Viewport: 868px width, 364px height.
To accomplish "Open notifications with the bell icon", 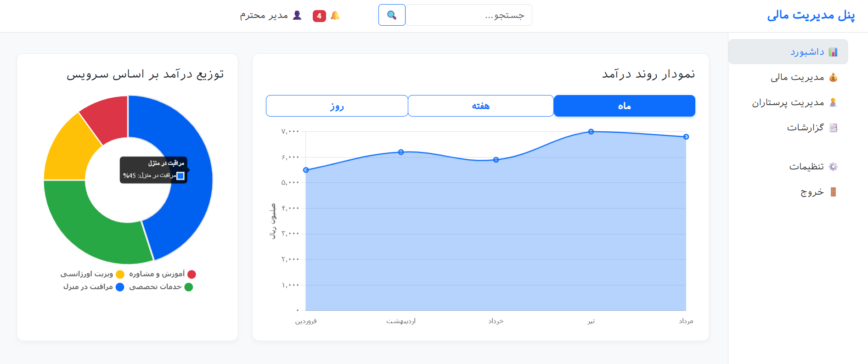I will point(335,16).
